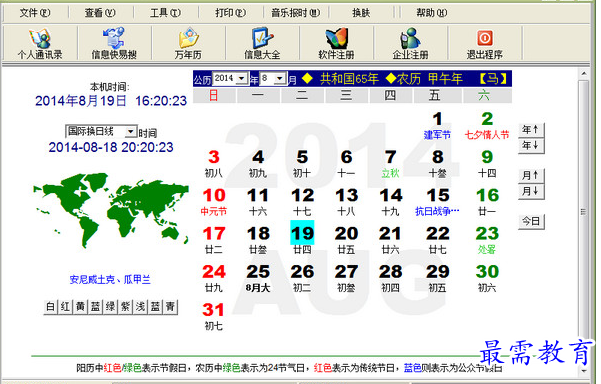601x384 pixels.
Task: Open the 个人通讯录 contacts icon
Action: point(40,43)
